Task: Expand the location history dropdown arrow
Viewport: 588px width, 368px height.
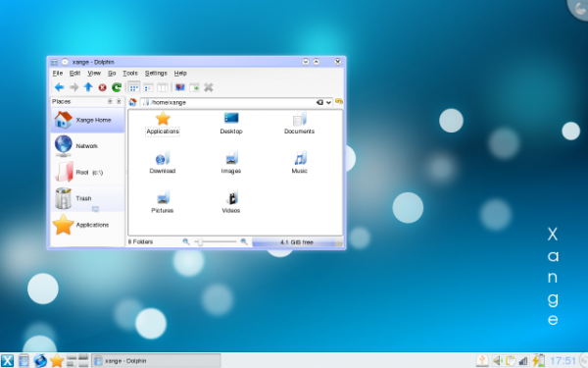Action: [x=328, y=102]
